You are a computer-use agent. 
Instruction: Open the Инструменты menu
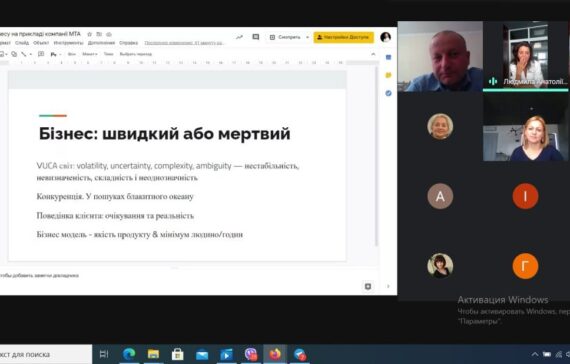(68, 43)
